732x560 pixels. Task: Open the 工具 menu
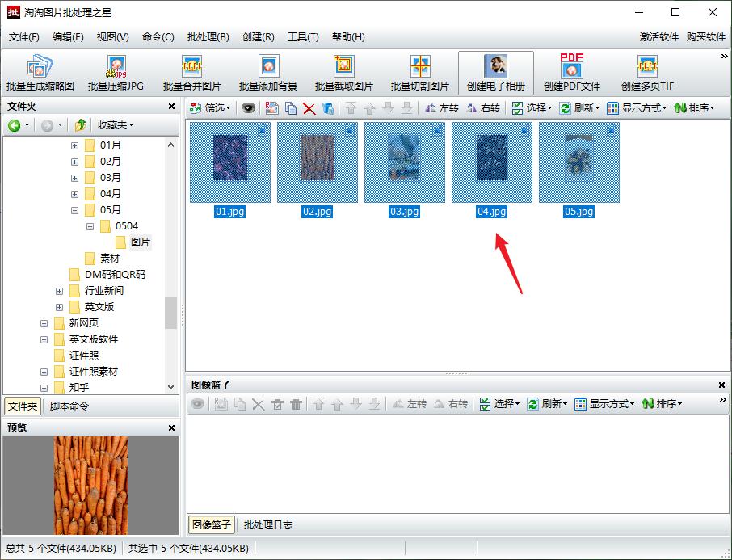coord(304,36)
